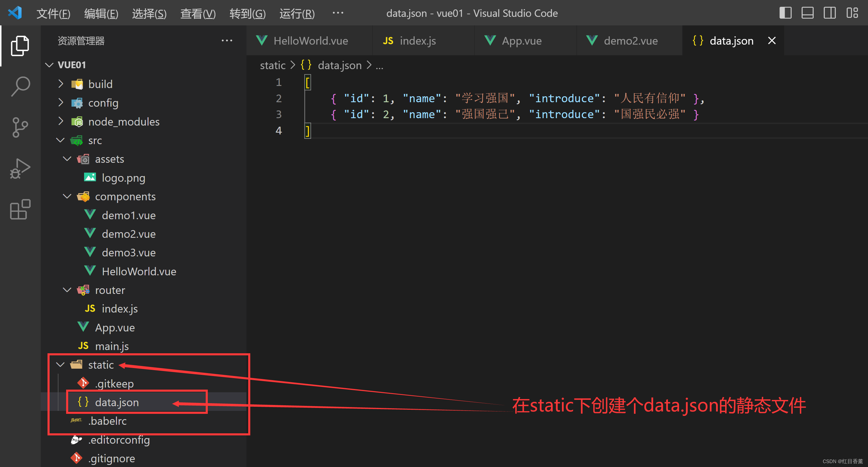Open the Source Control view
This screenshot has height=467, width=868.
[20, 127]
